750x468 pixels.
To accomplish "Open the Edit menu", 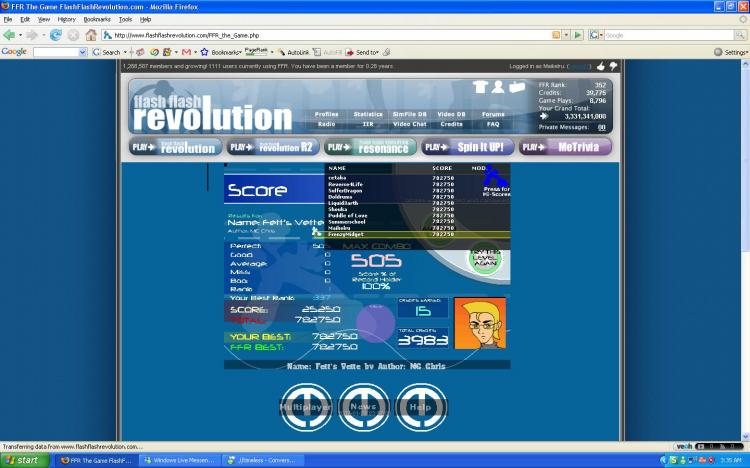I will point(25,20).
